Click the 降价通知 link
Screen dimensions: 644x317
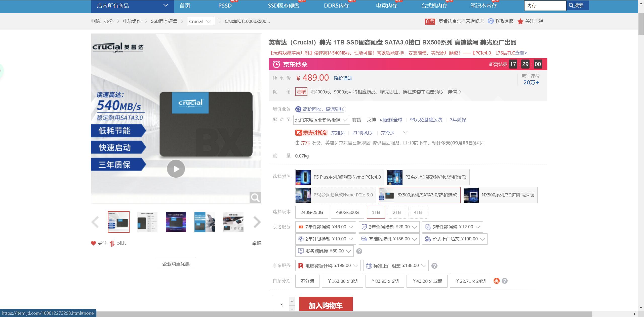(x=343, y=78)
